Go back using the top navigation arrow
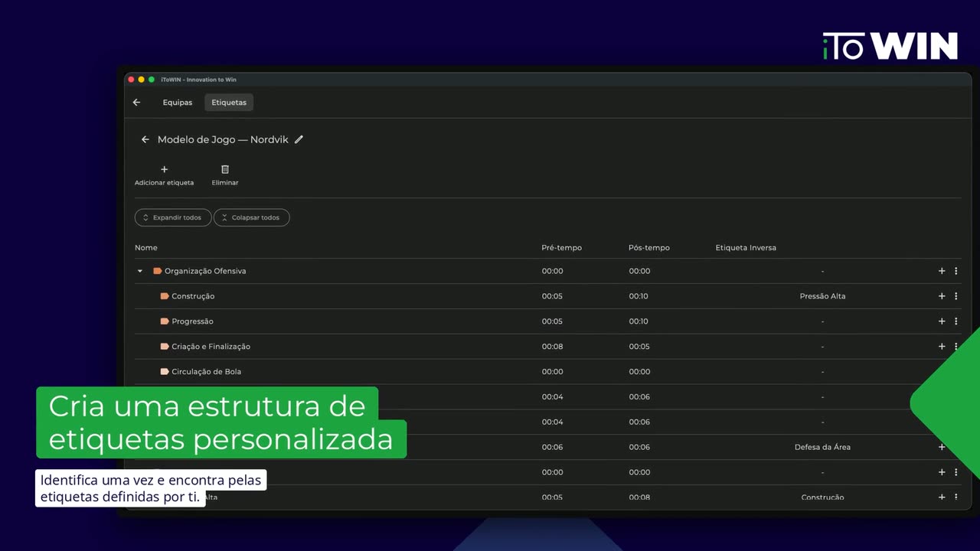 tap(137, 103)
